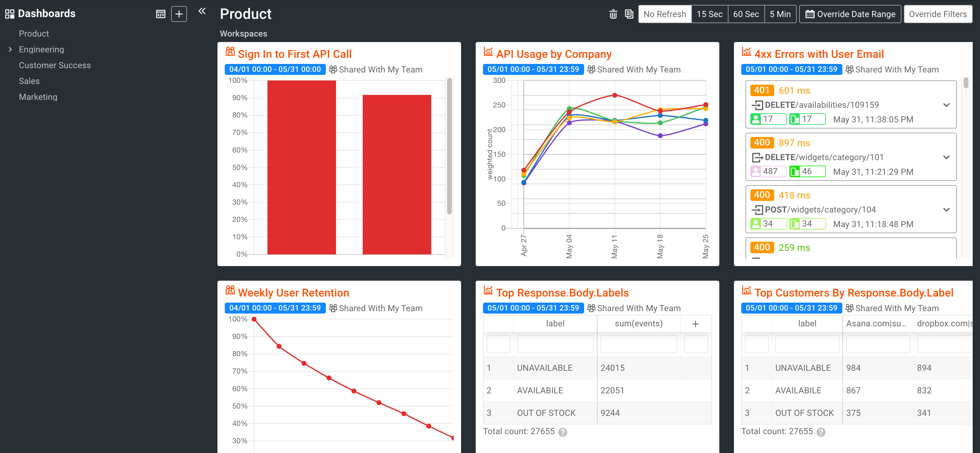Screen dimensions: 980x453
Task: Open the help icon next to Total count 27655
Action: (x=563, y=432)
